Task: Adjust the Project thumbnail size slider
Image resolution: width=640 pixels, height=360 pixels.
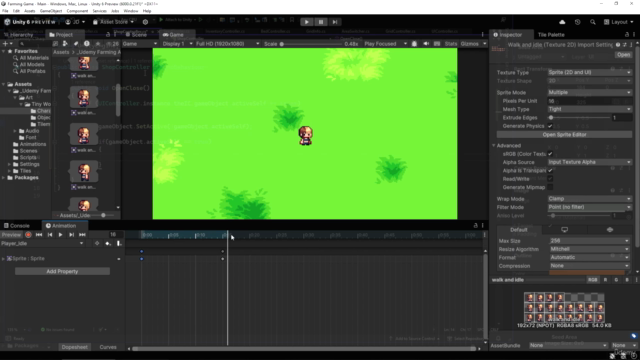Action: (104, 215)
